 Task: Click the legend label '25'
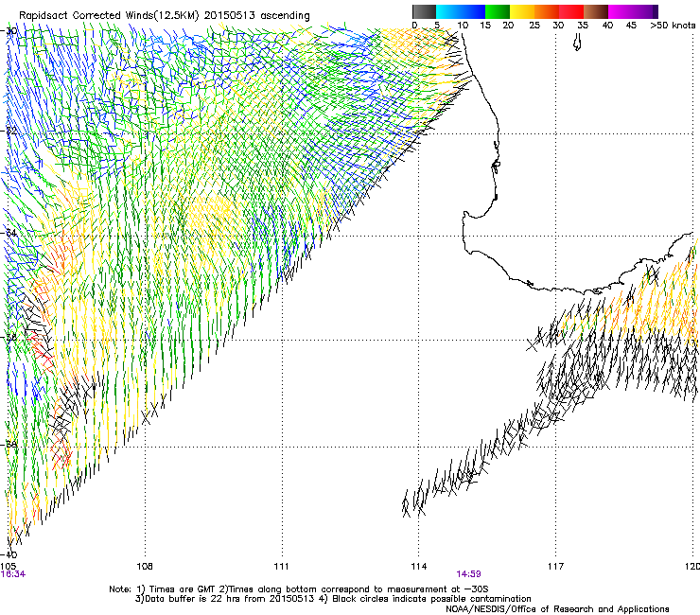coord(534,26)
